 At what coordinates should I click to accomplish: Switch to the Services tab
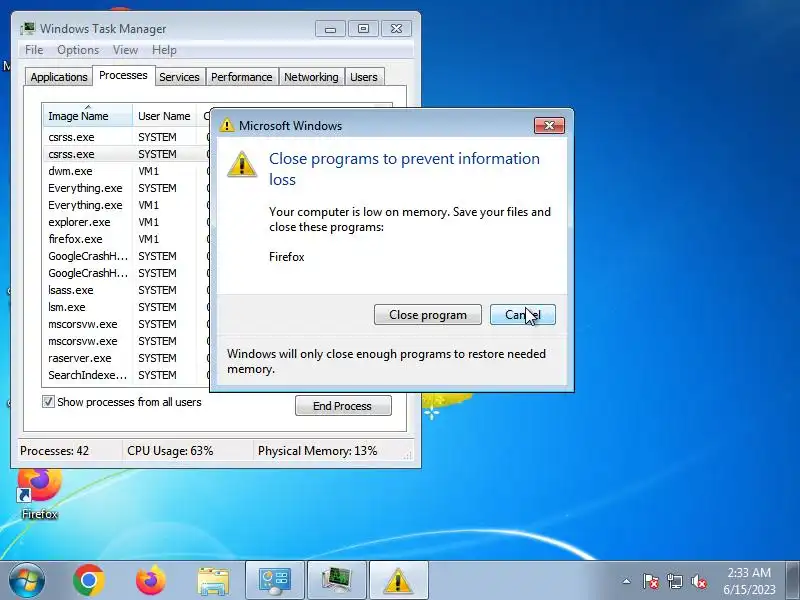pyautogui.click(x=179, y=77)
